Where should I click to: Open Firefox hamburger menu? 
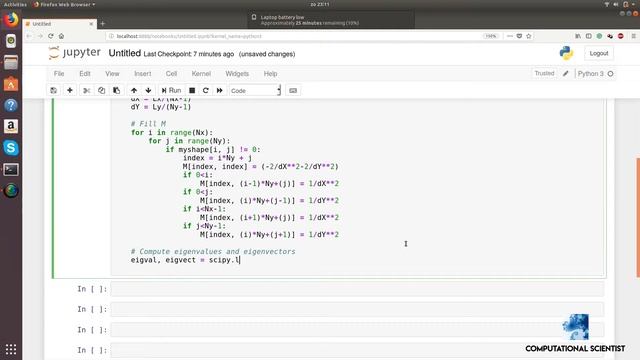633,36
